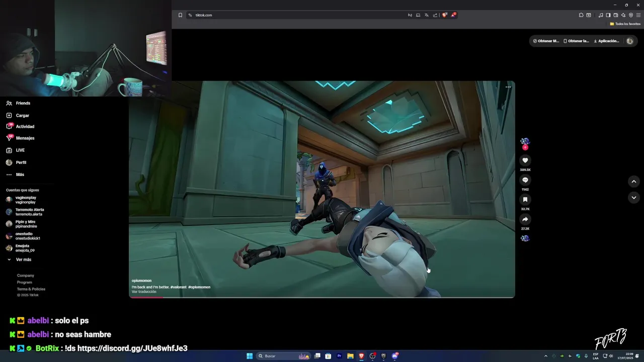Click #valorant hashtag in caption
Screen dimensions: 644x362
tap(178, 287)
